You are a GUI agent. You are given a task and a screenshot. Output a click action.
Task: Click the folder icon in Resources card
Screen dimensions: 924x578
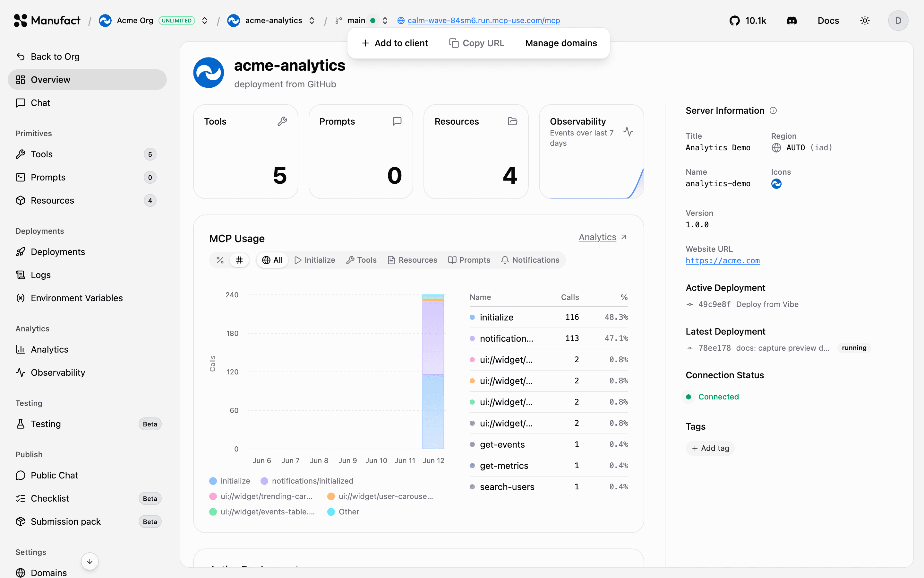click(x=512, y=121)
